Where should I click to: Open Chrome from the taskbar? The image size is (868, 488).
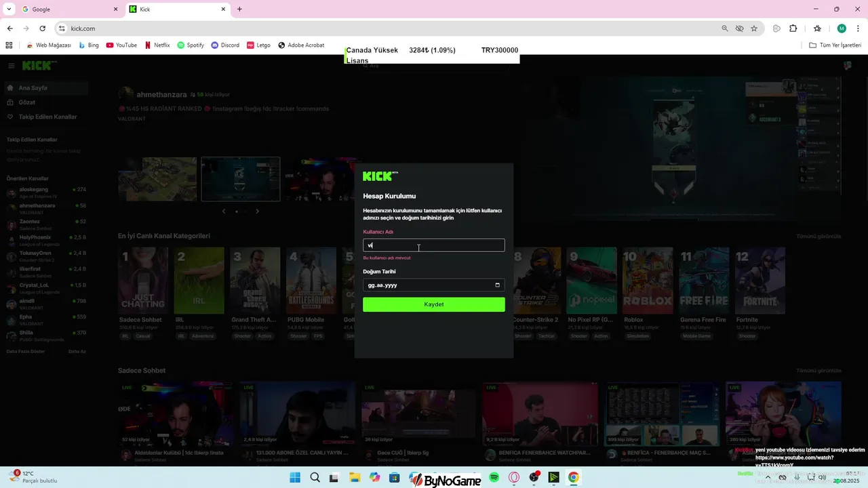[x=574, y=478]
